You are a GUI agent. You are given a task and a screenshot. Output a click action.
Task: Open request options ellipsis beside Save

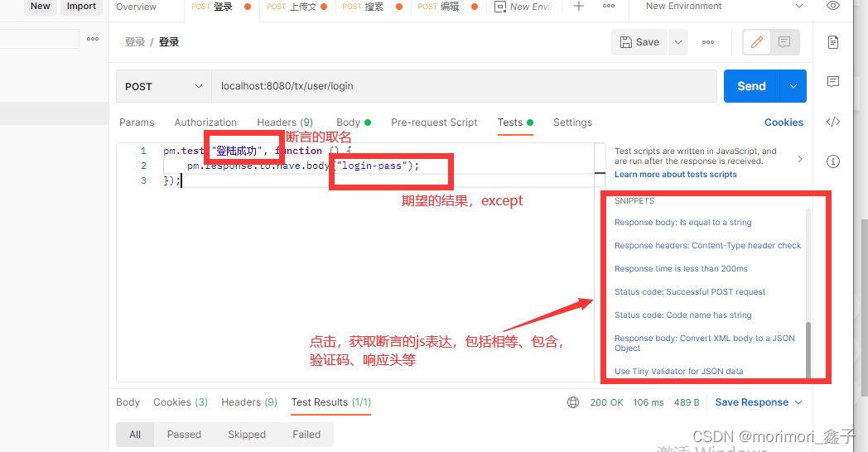[x=708, y=42]
